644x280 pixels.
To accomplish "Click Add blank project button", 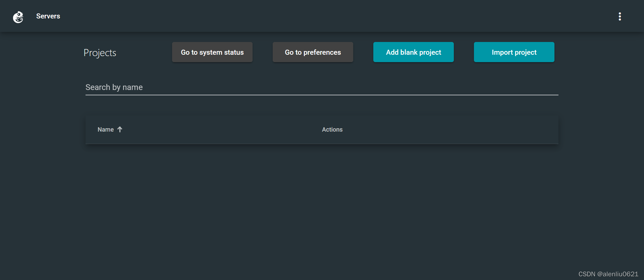I will click(x=414, y=52).
